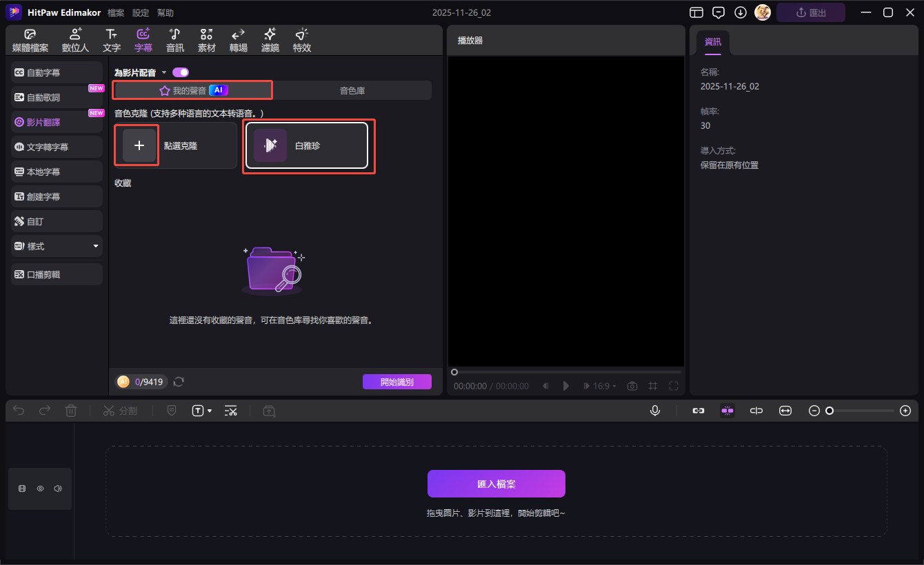Open the 濾鏡 filters panel

[x=270, y=41]
